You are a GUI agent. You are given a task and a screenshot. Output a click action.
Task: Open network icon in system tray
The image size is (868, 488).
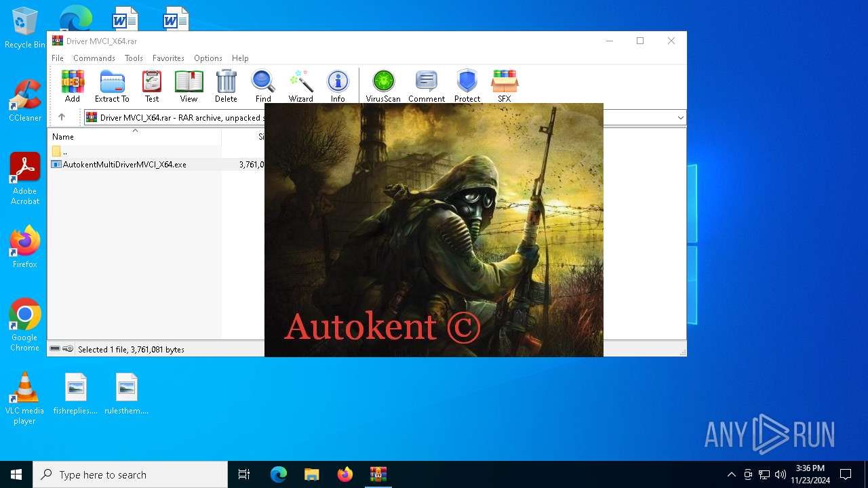(764, 474)
